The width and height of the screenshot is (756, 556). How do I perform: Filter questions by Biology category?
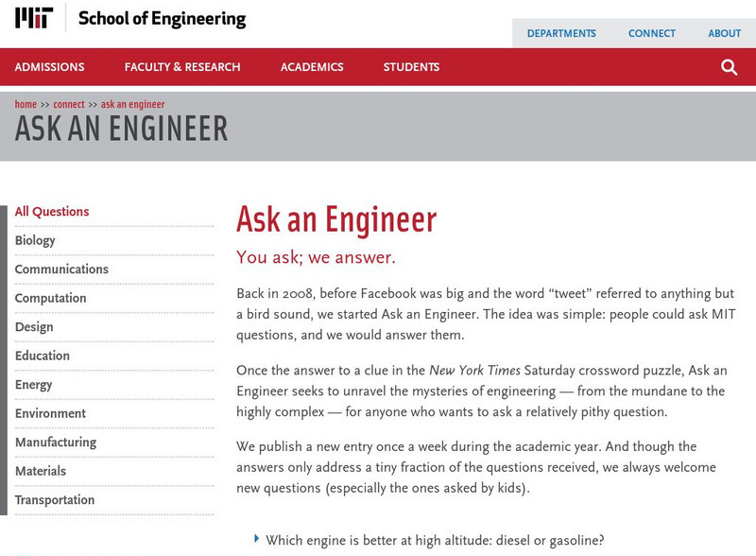35,240
